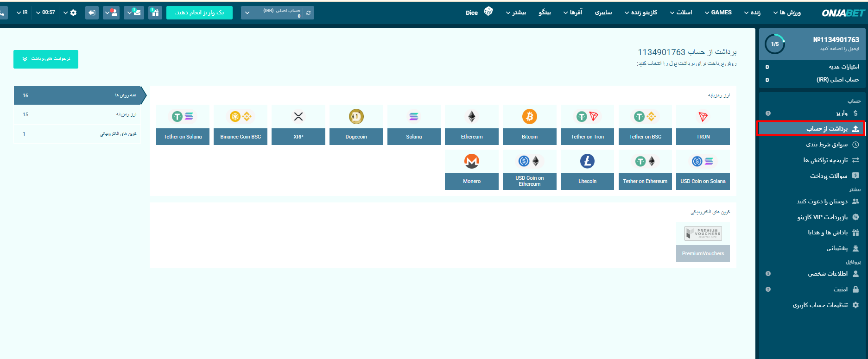Select Bitcoin as withdrawal method
Screen dimensions: 868x359
click(529, 125)
